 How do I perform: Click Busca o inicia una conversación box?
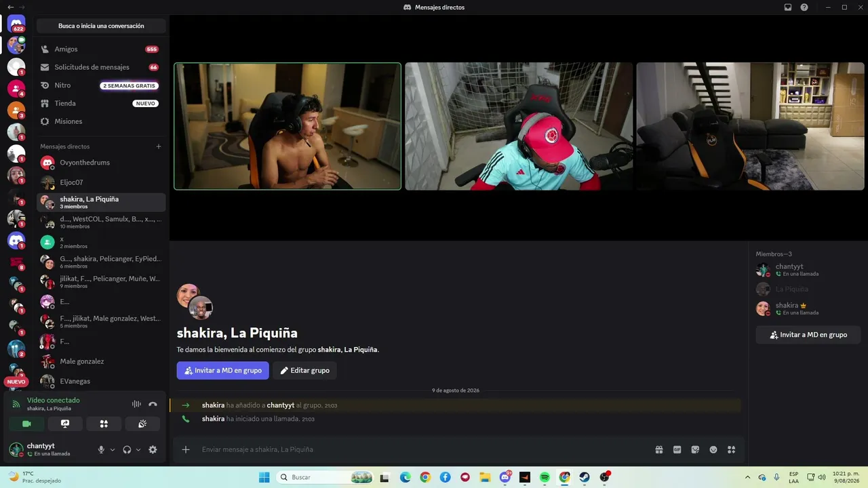tap(101, 26)
